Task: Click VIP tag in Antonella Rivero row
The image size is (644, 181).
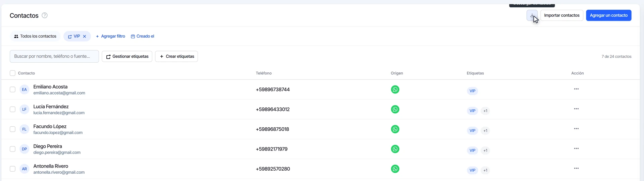Action: tap(472, 170)
